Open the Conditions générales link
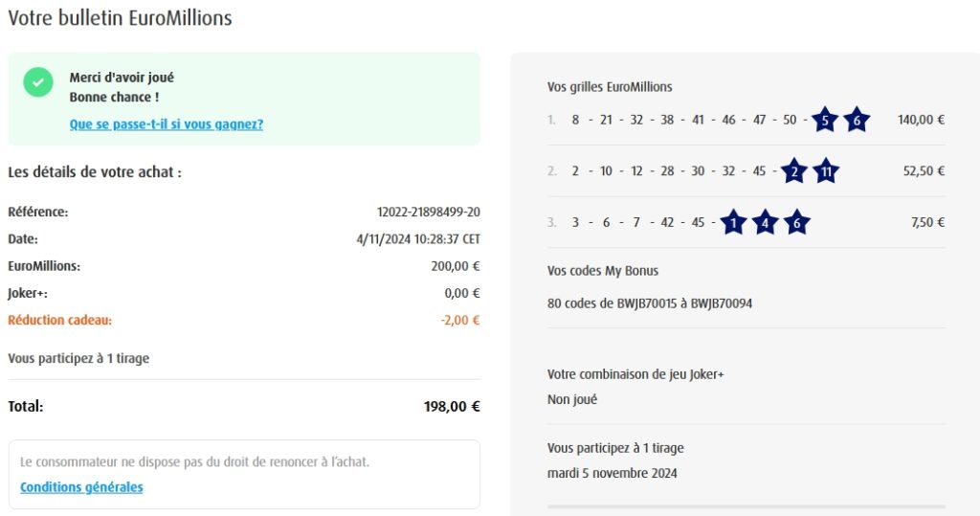 (81, 487)
